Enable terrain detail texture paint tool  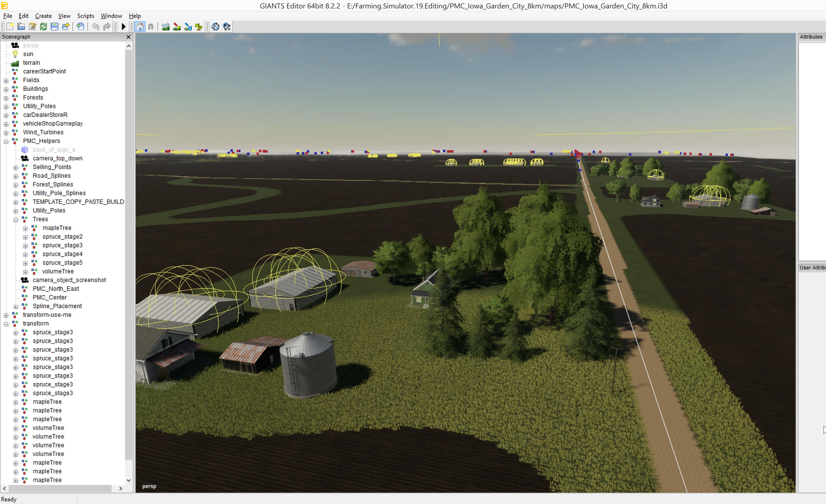point(177,27)
